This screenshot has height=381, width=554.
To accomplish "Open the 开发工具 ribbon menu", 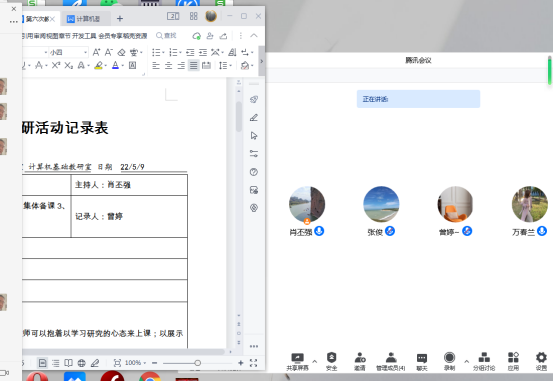I will (84, 36).
